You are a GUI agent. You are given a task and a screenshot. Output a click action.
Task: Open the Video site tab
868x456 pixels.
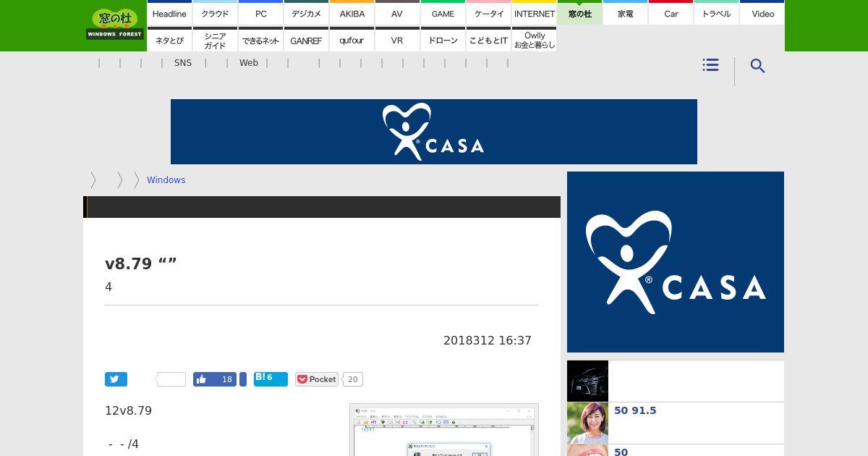[762, 12]
